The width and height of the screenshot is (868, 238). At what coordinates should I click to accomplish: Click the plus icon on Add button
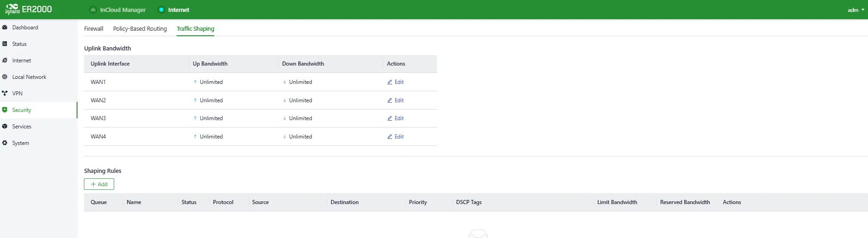pos(94,184)
